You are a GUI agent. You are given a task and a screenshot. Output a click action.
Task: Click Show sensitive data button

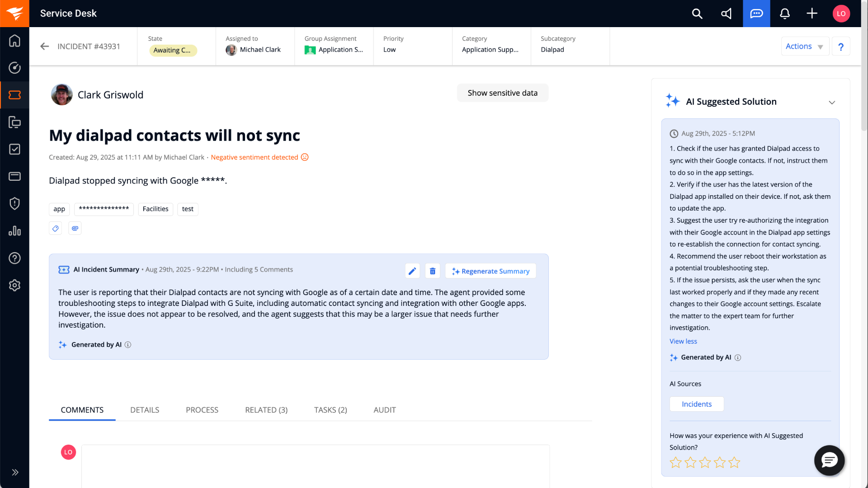[502, 93]
